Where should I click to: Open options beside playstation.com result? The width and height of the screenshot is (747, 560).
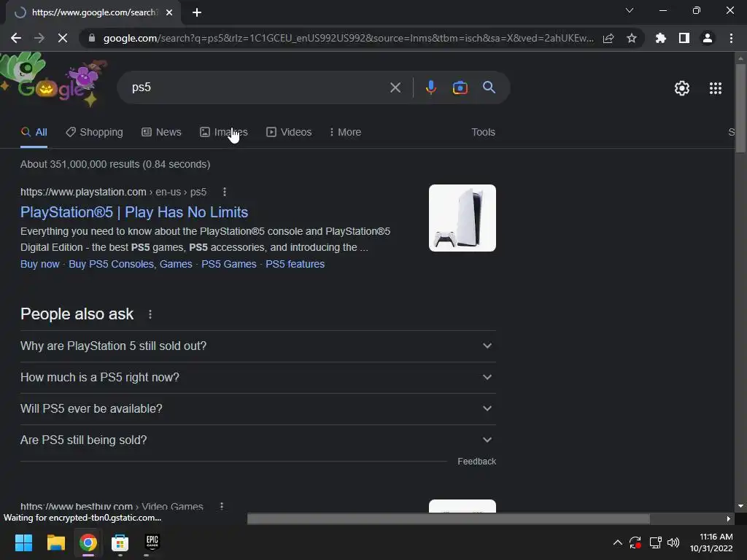coord(225,192)
